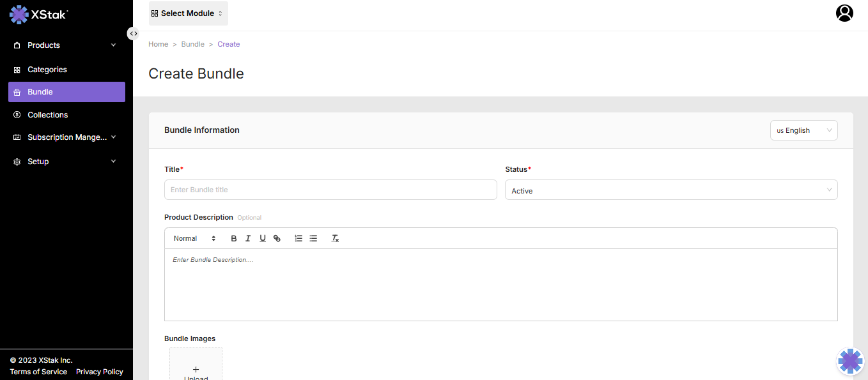Open the user profile avatar icon
This screenshot has height=380, width=868.
pos(844,13)
